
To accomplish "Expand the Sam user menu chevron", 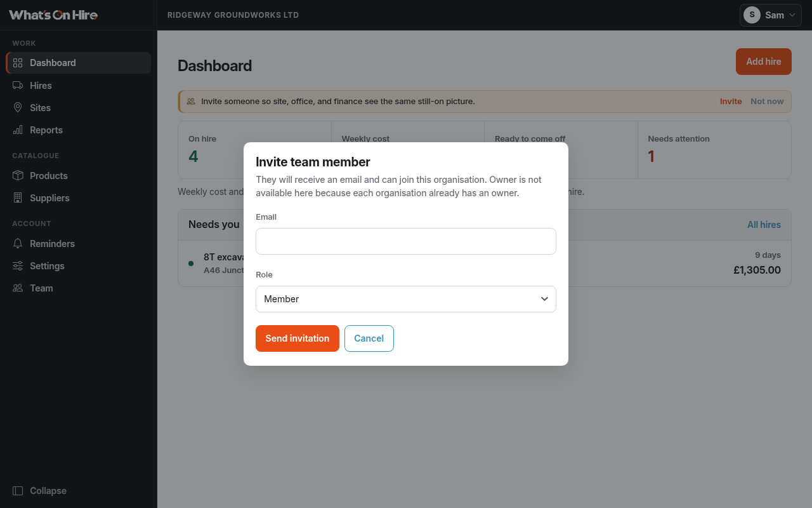I will coord(792,15).
